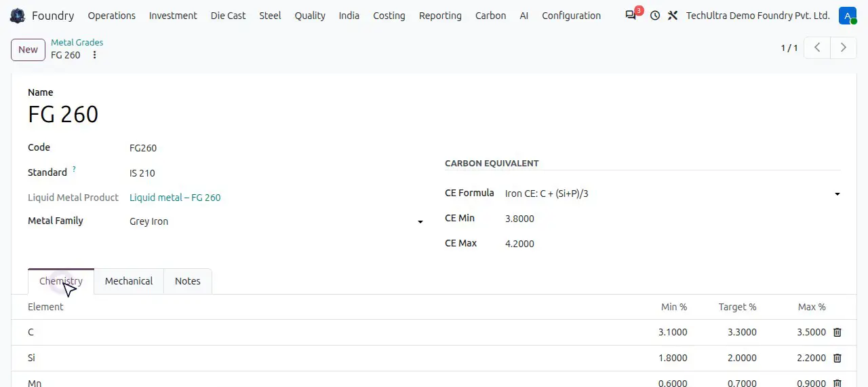
Task: Click the Min % column header
Action: (x=674, y=307)
